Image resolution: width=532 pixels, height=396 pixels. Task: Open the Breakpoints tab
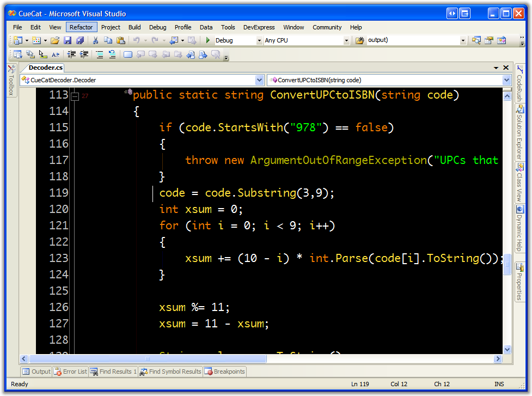(x=225, y=371)
